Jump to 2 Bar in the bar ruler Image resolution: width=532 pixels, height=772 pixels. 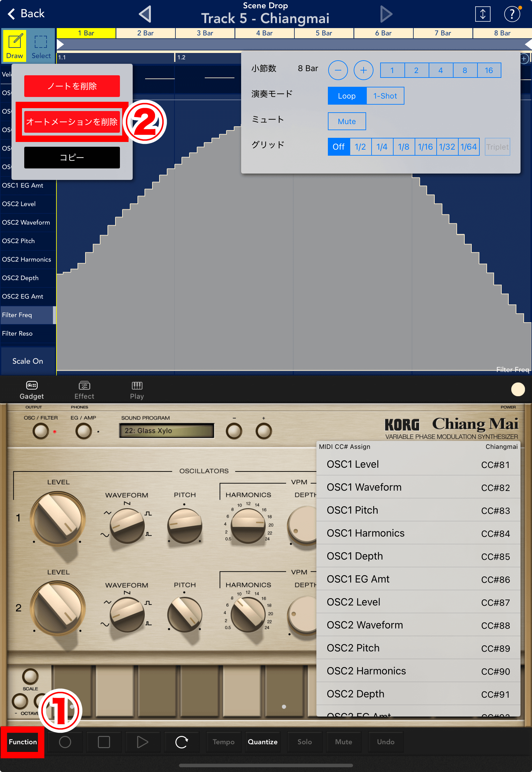pos(145,33)
